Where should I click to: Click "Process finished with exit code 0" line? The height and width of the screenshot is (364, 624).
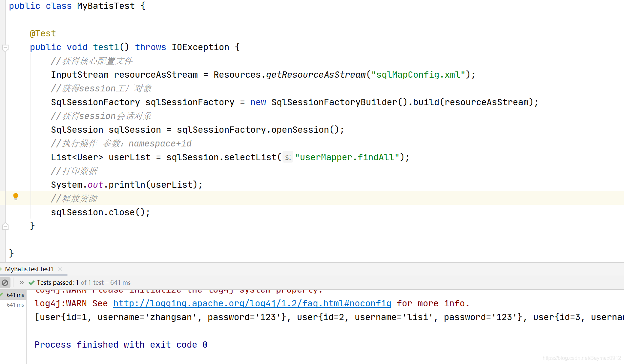[x=121, y=345]
